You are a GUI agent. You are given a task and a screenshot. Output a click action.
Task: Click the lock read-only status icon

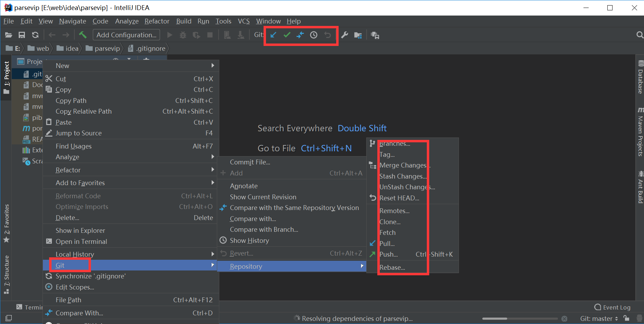click(626, 318)
